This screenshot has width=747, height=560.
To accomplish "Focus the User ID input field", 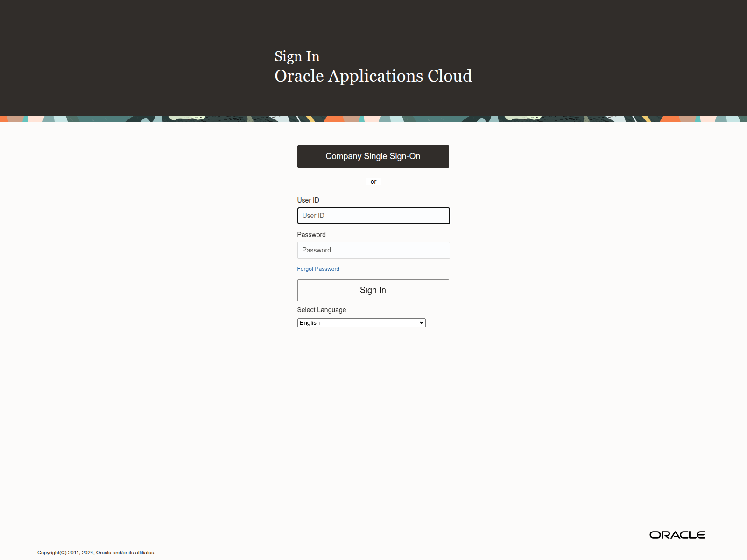I will coord(373,216).
